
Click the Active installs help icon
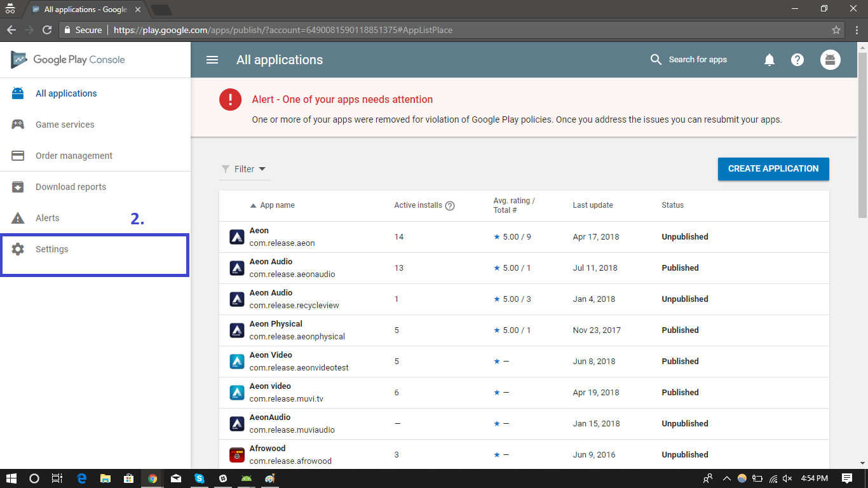[x=450, y=205]
